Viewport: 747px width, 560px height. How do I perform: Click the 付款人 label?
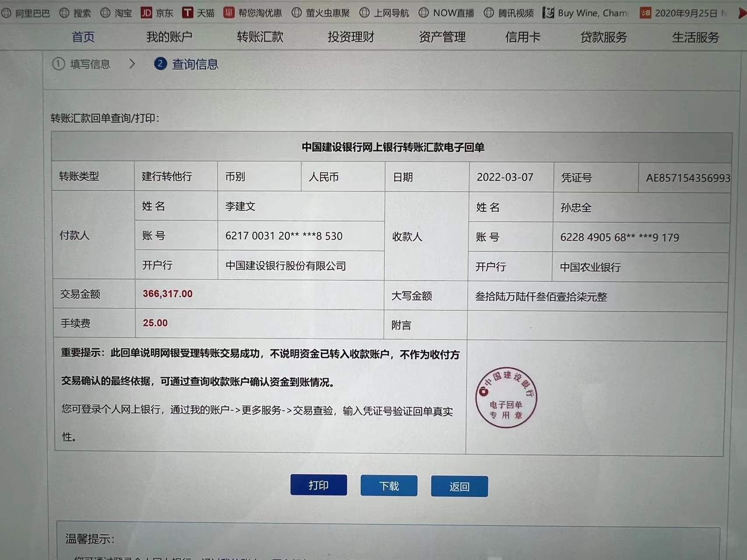point(74,235)
